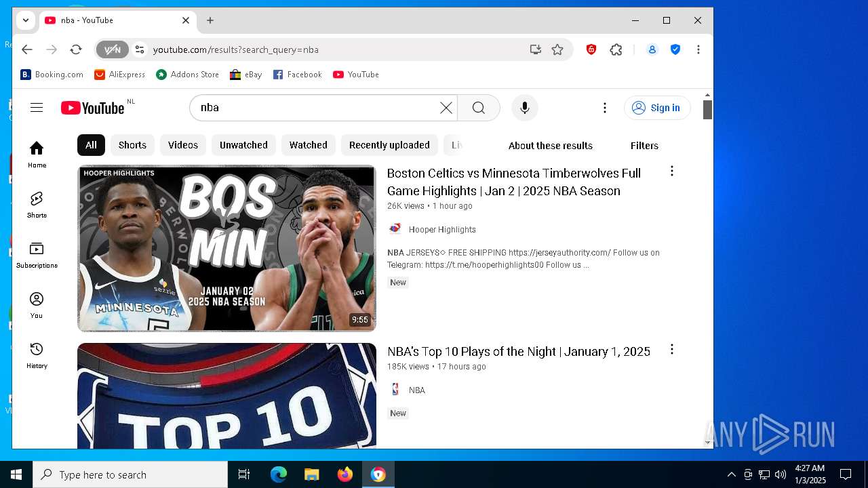Click the page vertical scrollbar thumb
This screenshot has height=488, width=868.
(x=707, y=110)
